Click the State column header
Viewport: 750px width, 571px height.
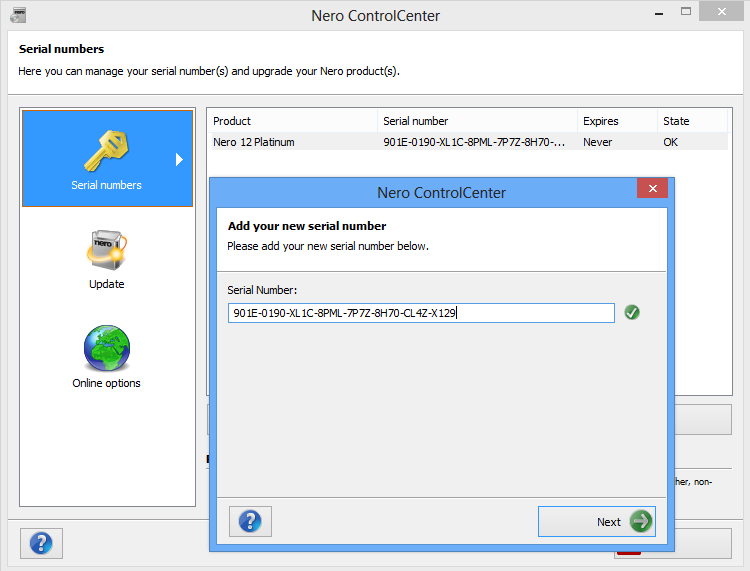click(692, 121)
